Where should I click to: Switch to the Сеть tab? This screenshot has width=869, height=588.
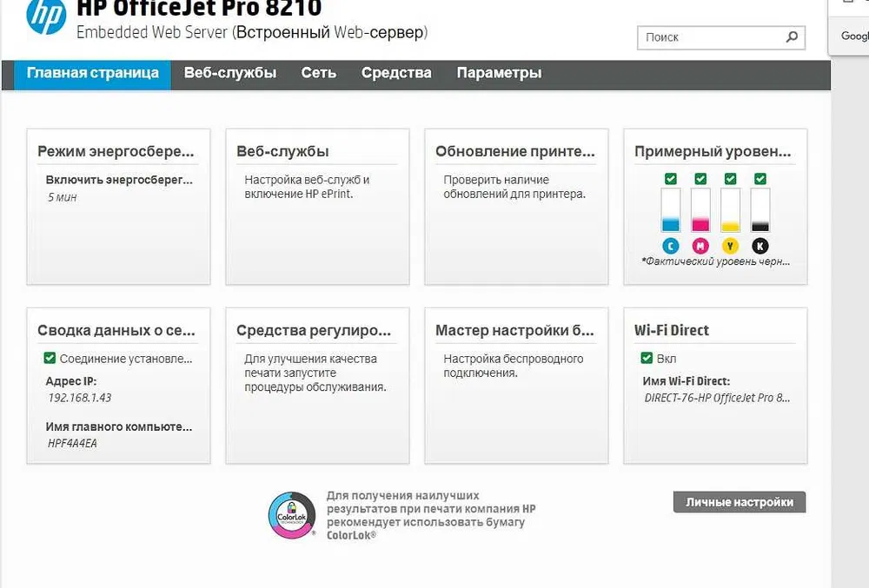point(319,73)
